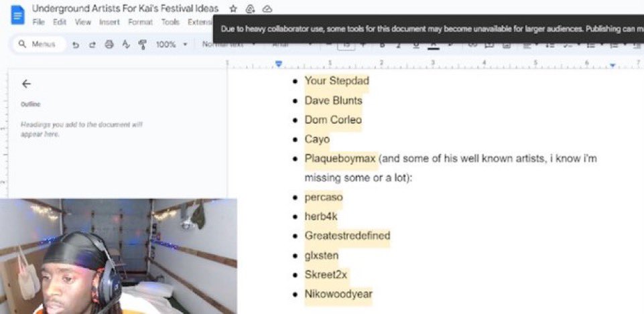Open the Format menu
644x314 pixels.
(x=140, y=22)
